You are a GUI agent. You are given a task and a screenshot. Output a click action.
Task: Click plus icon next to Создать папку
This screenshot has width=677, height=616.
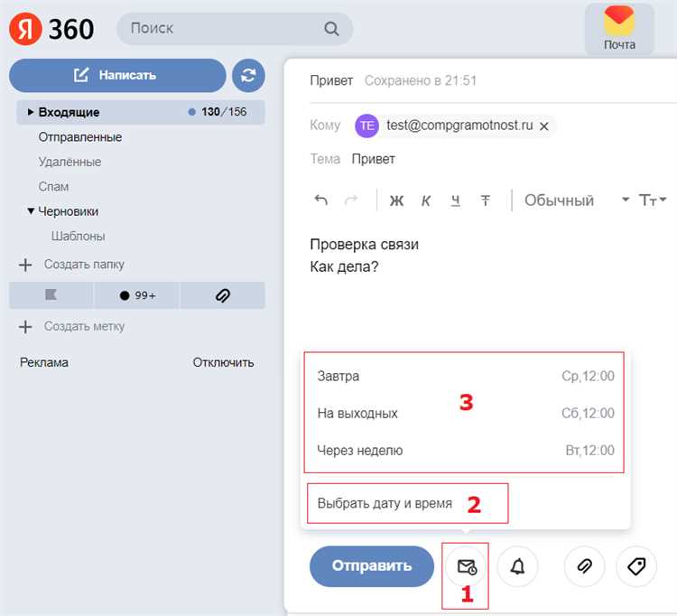[25, 265]
